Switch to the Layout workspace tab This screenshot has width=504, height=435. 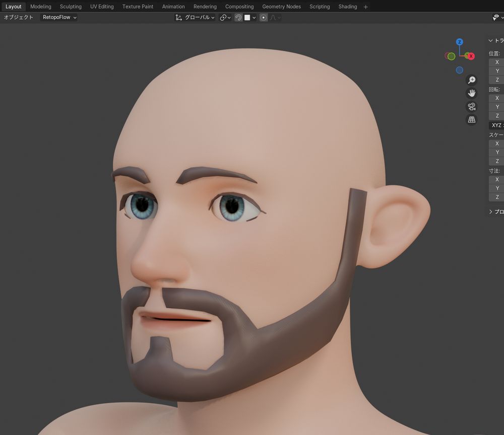tap(13, 7)
